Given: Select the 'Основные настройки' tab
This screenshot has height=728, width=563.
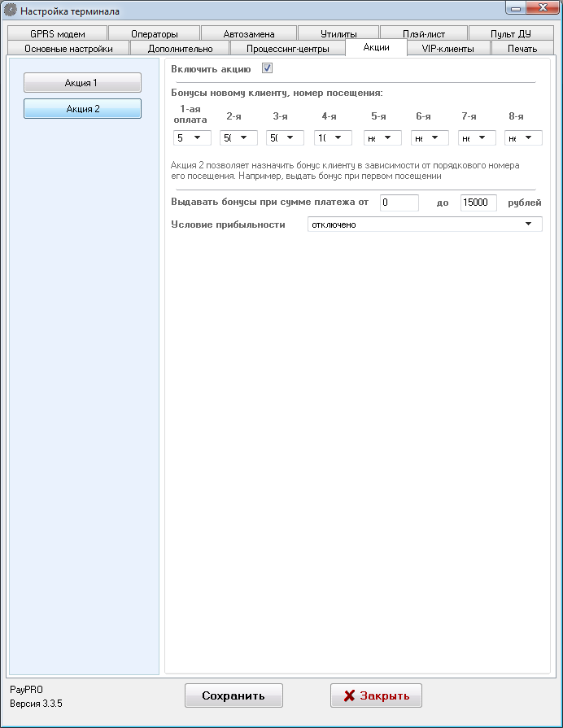Looking at the screenshot, I should coord(68,49).
